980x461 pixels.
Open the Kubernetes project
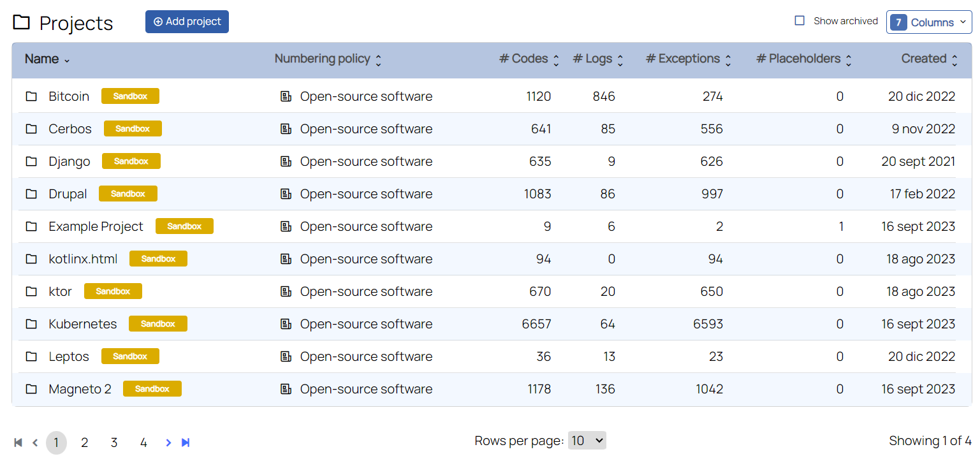click(83, 324)
